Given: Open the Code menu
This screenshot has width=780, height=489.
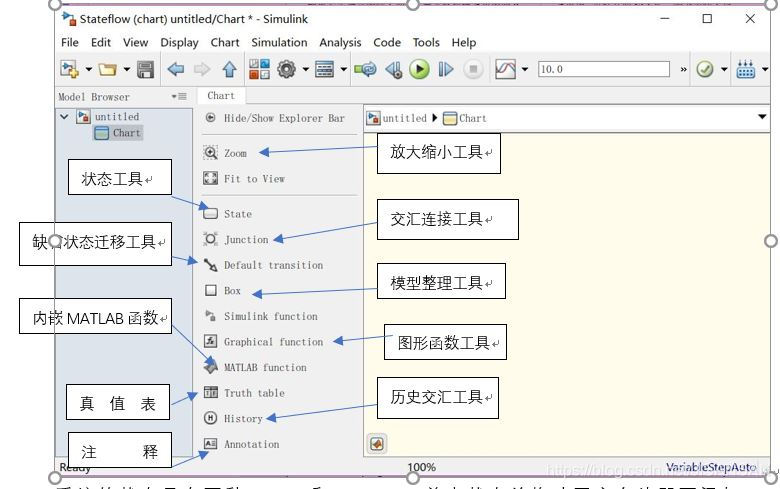Looking at the screenshot, I should [387, 43].
